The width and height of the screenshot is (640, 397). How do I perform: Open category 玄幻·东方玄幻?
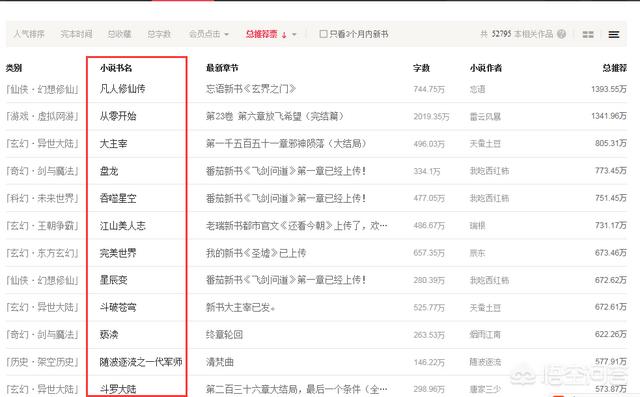(42, 253)
